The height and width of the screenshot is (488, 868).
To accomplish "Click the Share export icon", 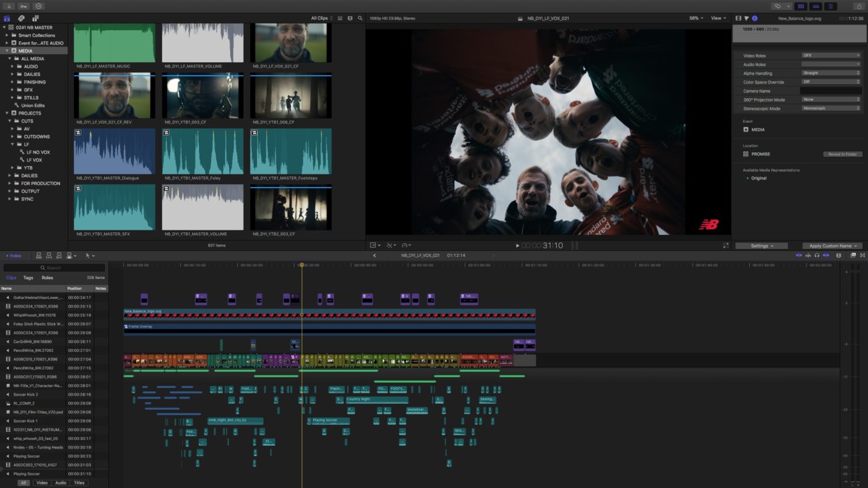I will click(859, 6).
